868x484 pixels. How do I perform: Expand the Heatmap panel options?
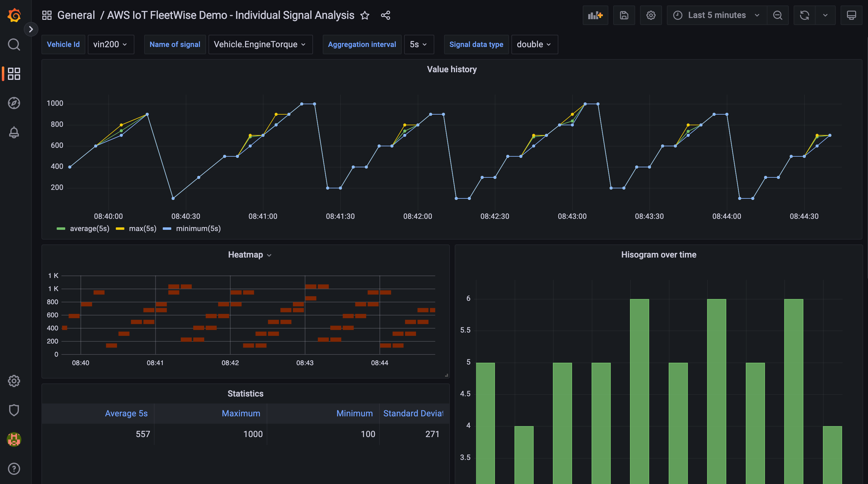pyautogui.click(x=269, y=254)
